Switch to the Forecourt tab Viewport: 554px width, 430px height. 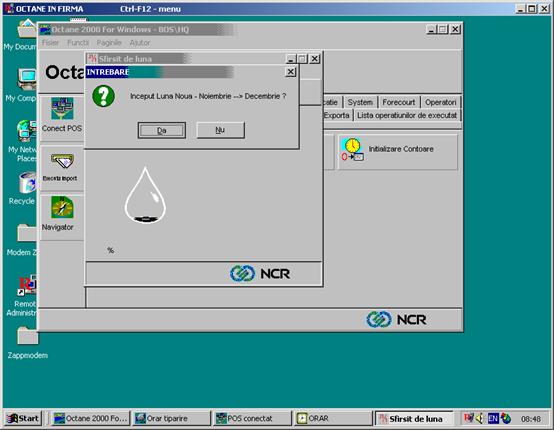399,102
